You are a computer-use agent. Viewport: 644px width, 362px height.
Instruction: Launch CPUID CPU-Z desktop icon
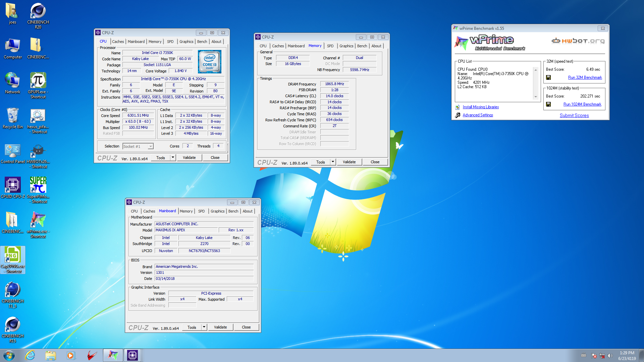tap(12, 188)
